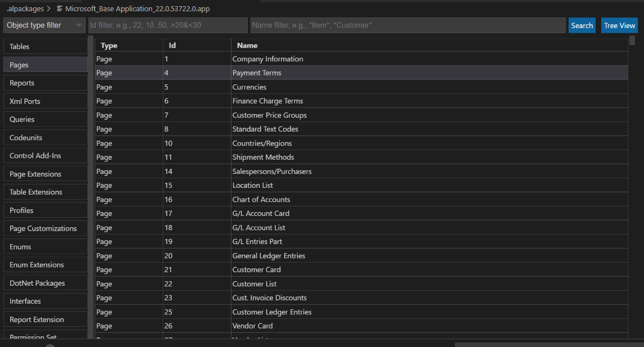Click the Search button
The height and width of the screenshot is (347, 644).
coord(582,25)
